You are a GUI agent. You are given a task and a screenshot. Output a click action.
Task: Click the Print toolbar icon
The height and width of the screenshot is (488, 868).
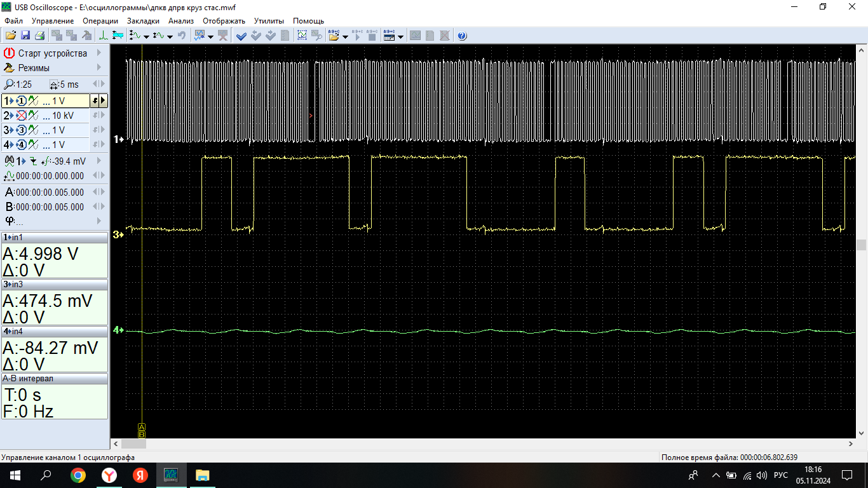(x=39, y=36)
